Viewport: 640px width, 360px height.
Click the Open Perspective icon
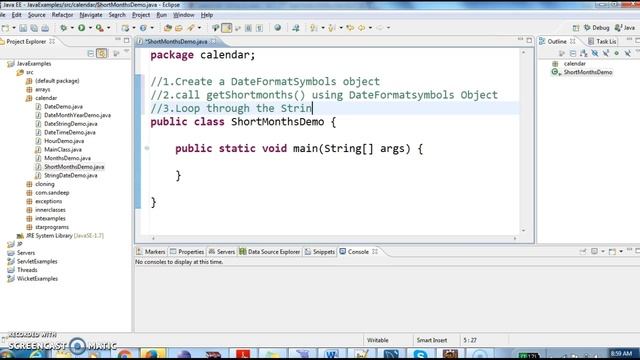pos(576,28)
